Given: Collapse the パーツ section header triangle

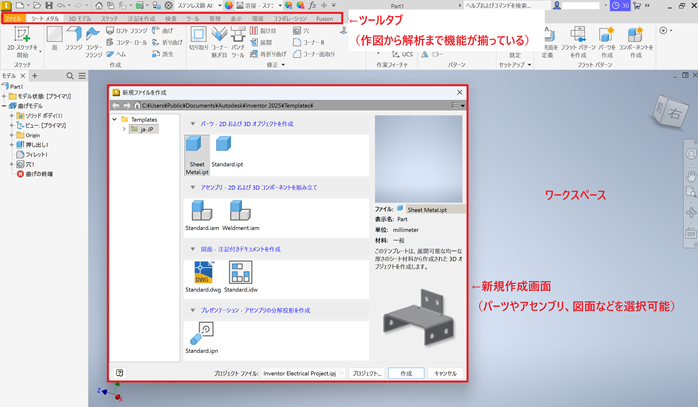Looking at the screenshot, I should (x=193, y=124).
